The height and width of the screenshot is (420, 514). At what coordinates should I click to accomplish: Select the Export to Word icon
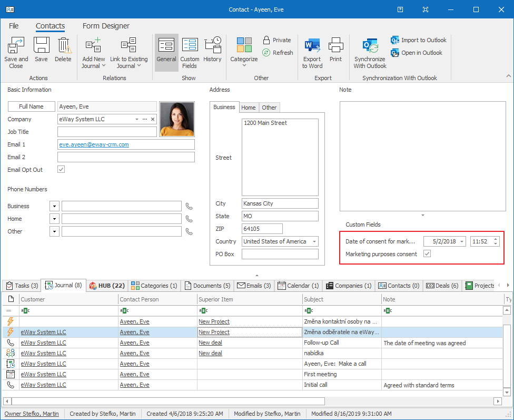click(312, 46)
